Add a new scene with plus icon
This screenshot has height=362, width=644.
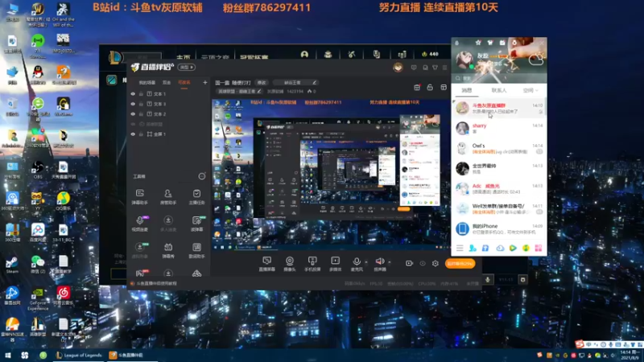tap(205, 83)
